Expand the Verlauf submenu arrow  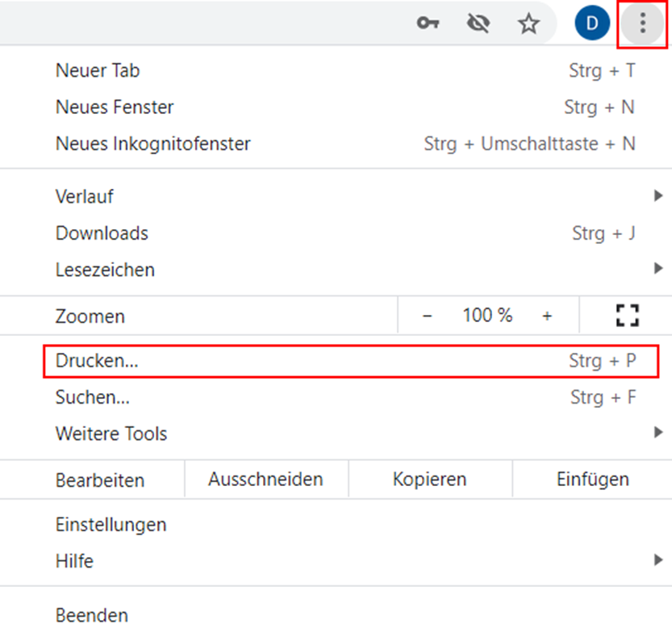pyautogui.click(x=658, y=195)
